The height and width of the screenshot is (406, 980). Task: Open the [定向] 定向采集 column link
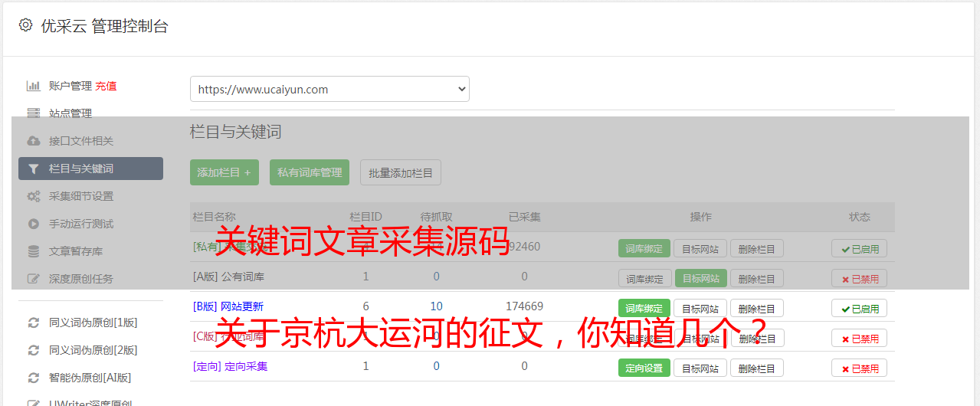click(230, 366)
